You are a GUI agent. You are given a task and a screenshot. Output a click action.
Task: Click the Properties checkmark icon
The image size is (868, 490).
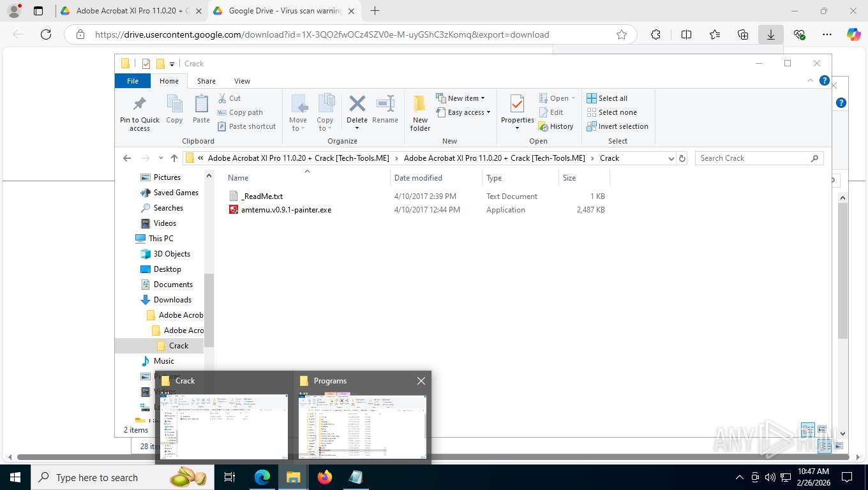click(517, 103)
